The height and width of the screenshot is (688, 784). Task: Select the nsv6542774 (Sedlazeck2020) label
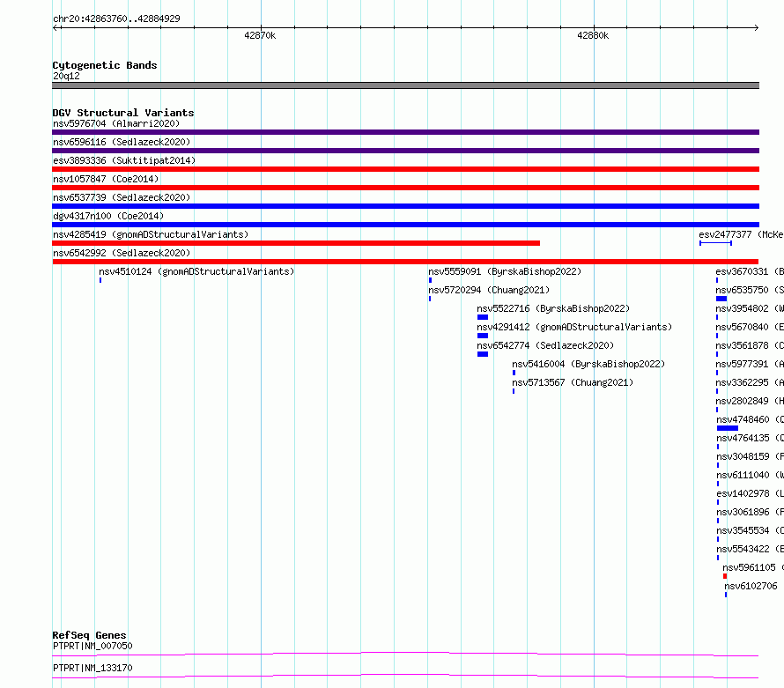[545, 345]
